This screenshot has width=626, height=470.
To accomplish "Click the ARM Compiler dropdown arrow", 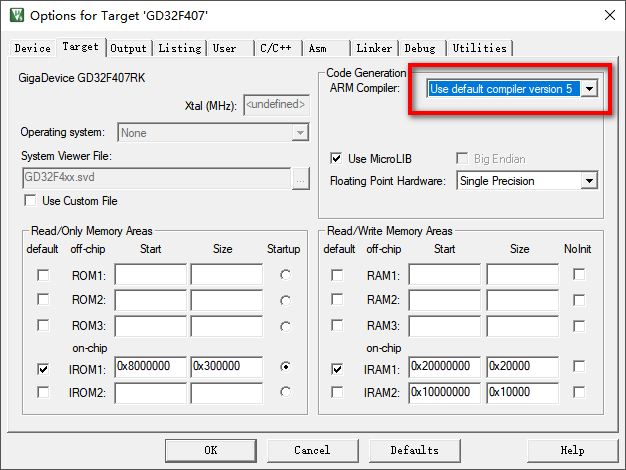I will click(x=589, y=89).
